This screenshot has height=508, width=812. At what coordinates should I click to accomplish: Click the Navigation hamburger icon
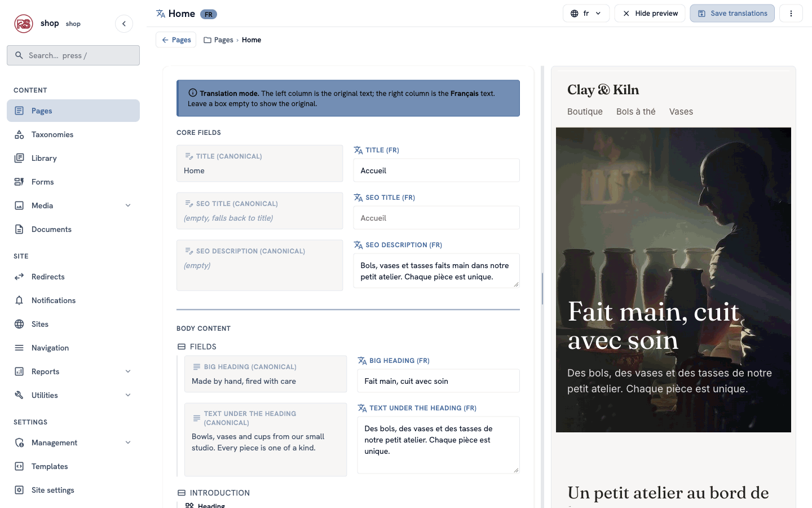pos(19,348)
